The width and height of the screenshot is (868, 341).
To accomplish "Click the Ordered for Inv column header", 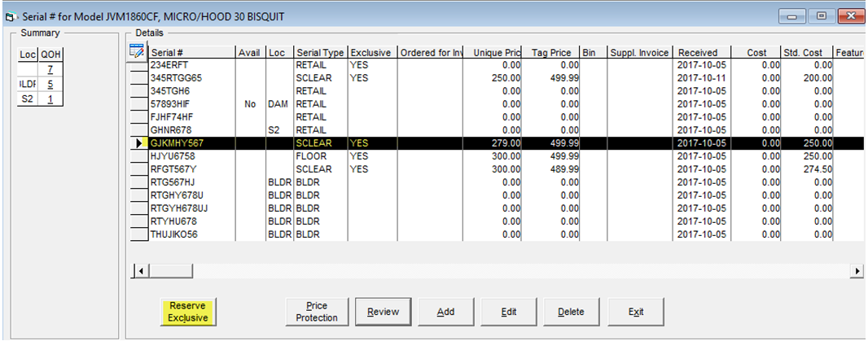I will pyautogui.click(x=432, y=53).
